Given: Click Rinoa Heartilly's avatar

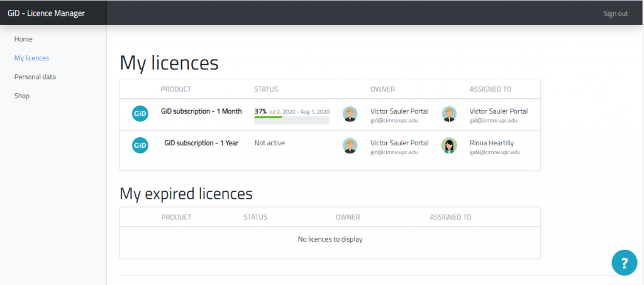Looking at the screenshot, I should click(x=449, y=145).
